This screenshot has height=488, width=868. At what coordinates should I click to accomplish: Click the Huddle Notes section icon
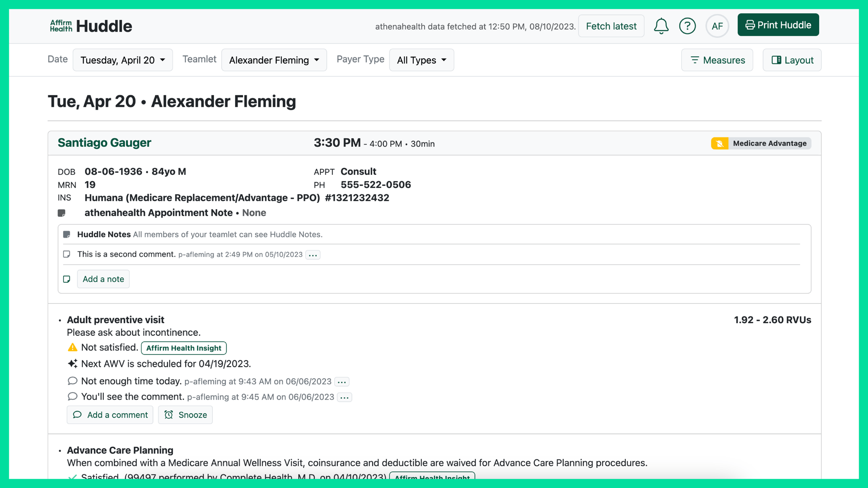67,235
